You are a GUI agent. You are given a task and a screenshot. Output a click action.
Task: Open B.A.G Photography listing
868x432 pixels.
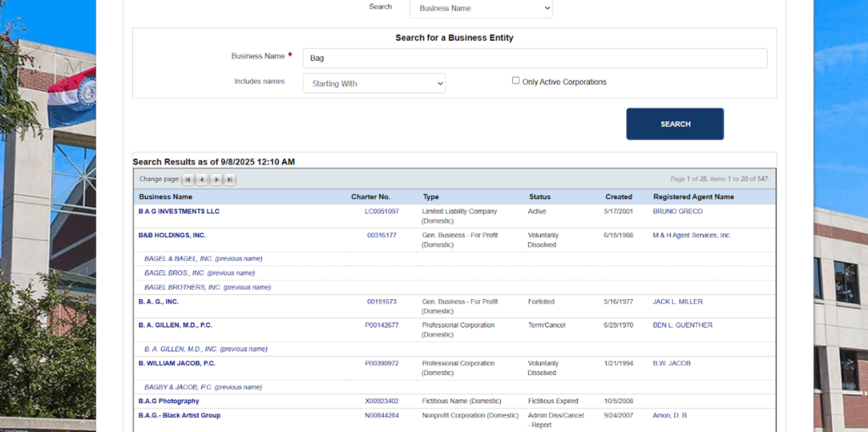pos(169,401)
